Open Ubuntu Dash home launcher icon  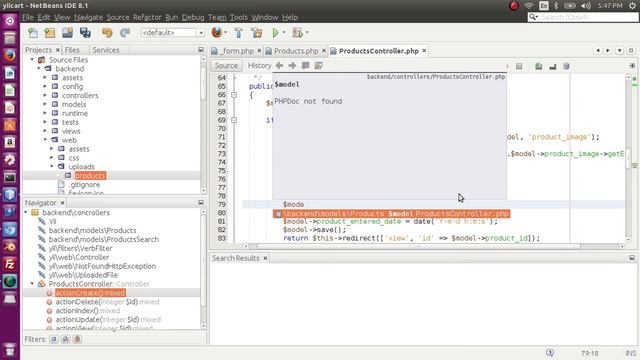[x=10, y=20]
